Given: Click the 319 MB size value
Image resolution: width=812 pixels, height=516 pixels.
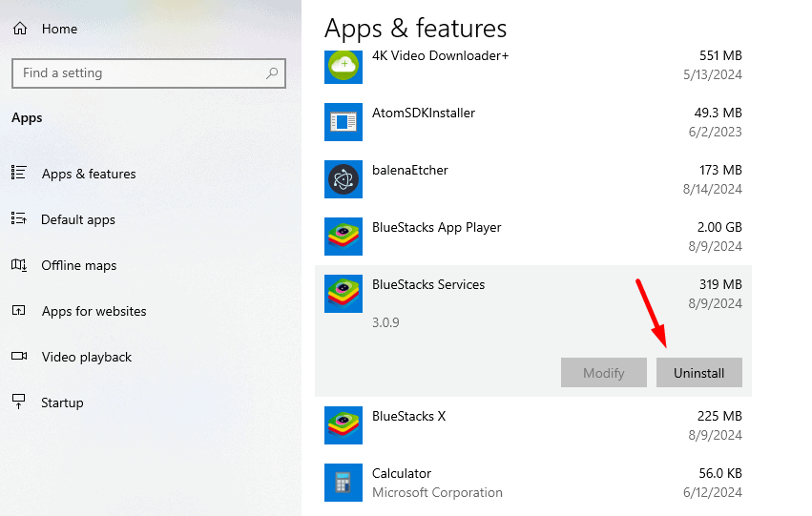Looking at the screenshot, I should (720, 284).
